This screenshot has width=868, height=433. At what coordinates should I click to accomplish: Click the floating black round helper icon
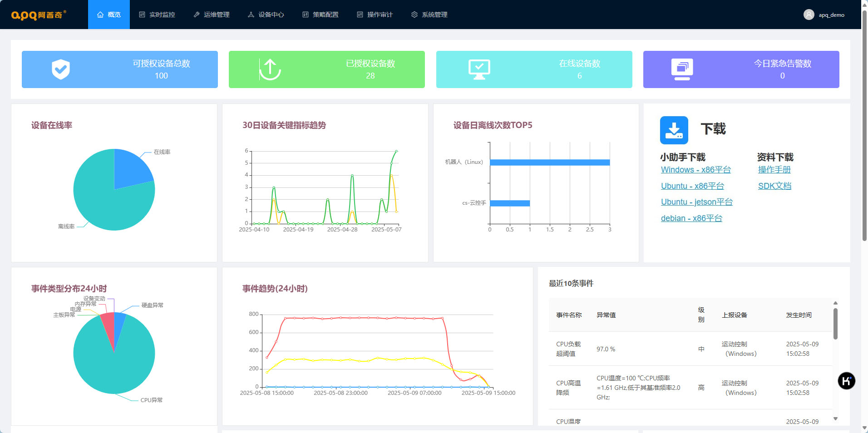tap(846, 381)
